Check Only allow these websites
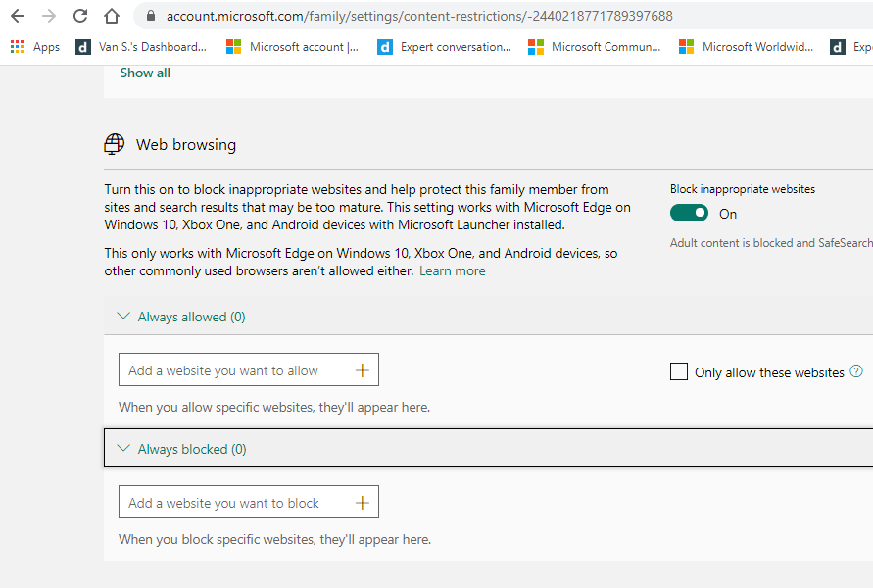 pyautogui.click(x=679, y=371)
